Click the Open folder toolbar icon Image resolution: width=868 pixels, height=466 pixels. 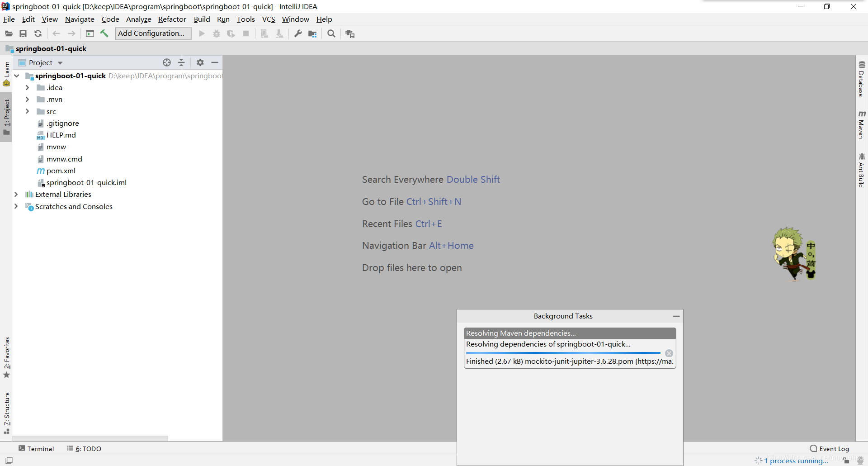point(9,33)
